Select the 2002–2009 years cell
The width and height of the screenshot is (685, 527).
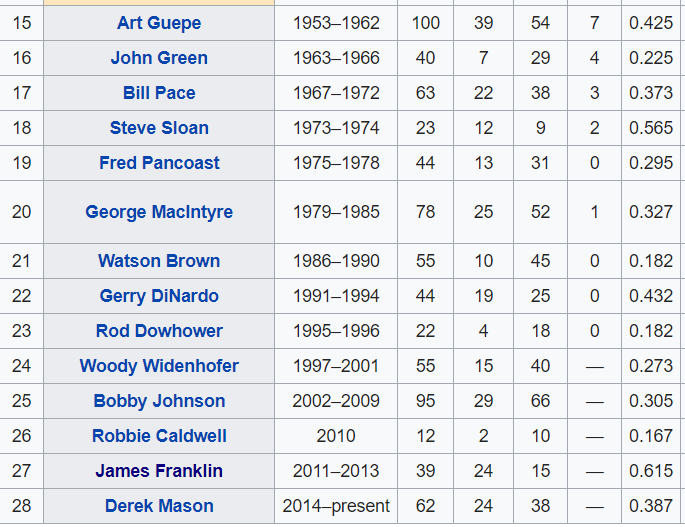coord(336,401)
